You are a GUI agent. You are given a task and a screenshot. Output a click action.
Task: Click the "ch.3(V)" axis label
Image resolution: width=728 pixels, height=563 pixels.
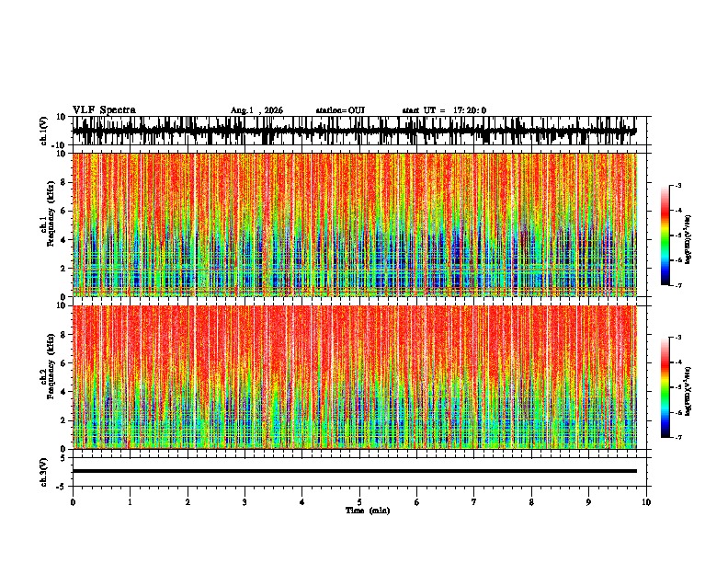coord(44,472)
